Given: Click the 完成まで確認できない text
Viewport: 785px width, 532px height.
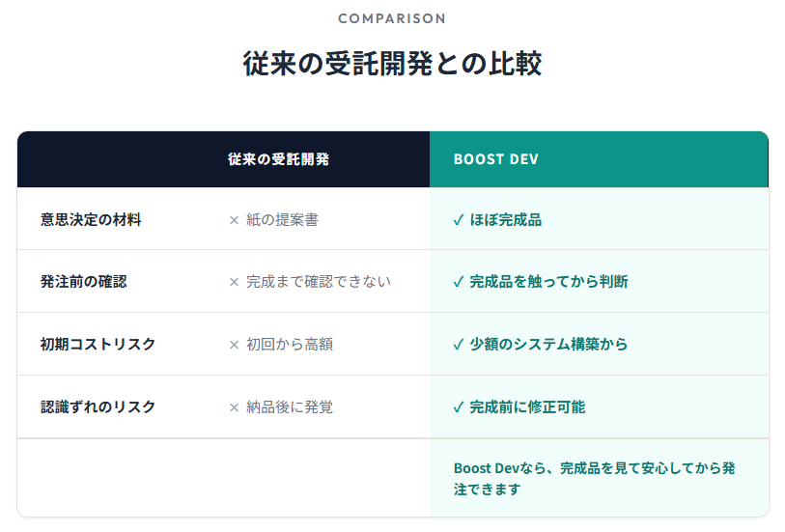Looking at the screenshot, I should [x=319, y=282].
